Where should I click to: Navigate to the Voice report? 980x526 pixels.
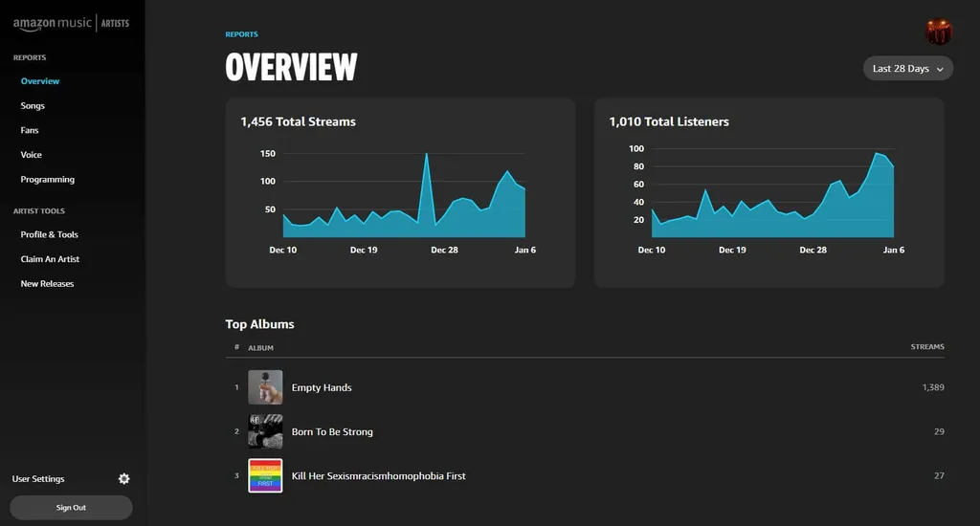(x=32, y=155)
